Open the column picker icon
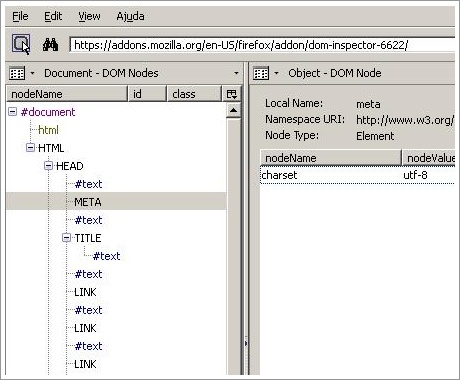Viewport: 460px width, 380px height. coord(232,94)
